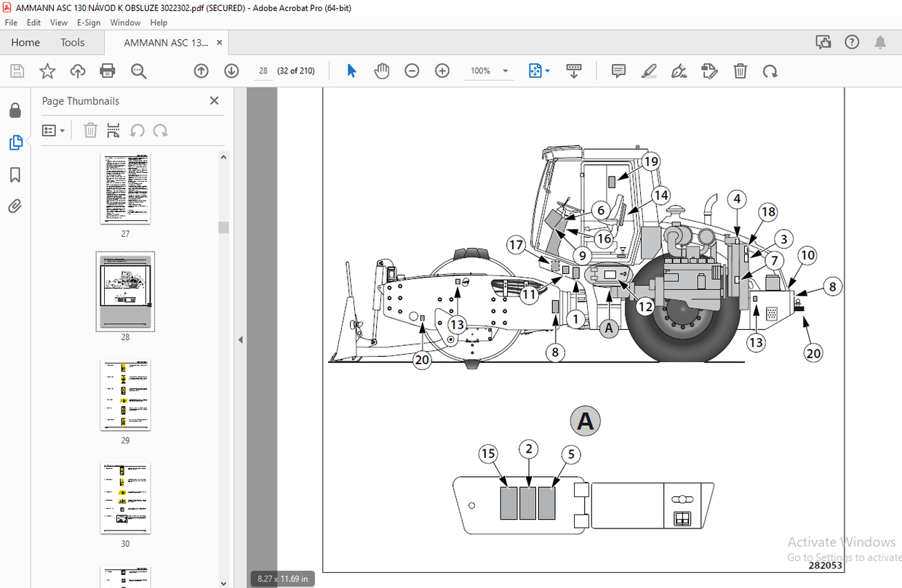Select the page 29 thumbnail
The height and width of the screenshot is (588, 902).
[125, 395]
